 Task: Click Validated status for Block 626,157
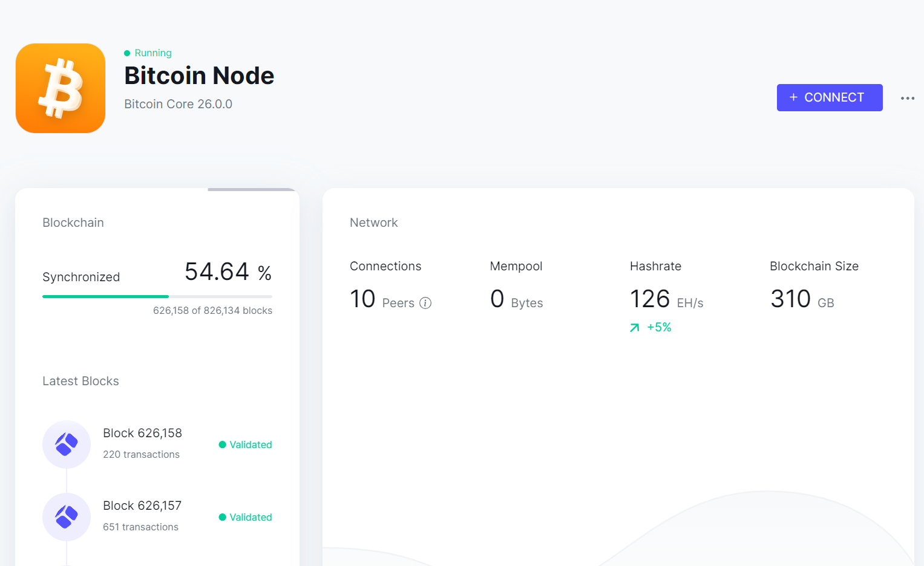point(245,517)
